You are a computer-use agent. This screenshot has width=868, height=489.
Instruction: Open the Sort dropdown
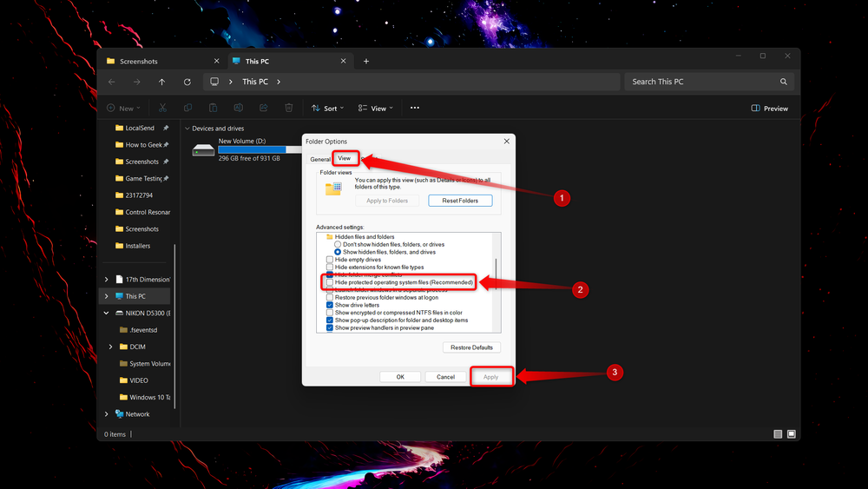pos(328,109)
